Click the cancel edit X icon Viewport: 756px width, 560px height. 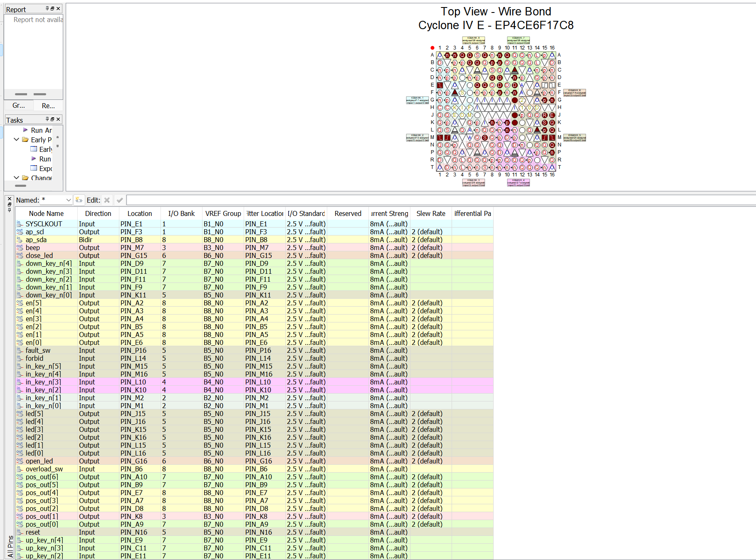(107, 200)
